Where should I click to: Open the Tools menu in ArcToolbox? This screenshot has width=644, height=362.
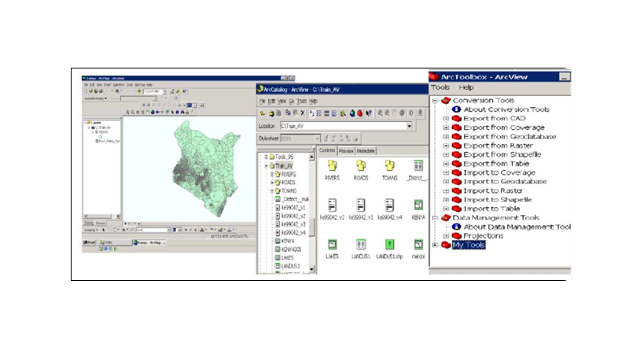point(440,88)
